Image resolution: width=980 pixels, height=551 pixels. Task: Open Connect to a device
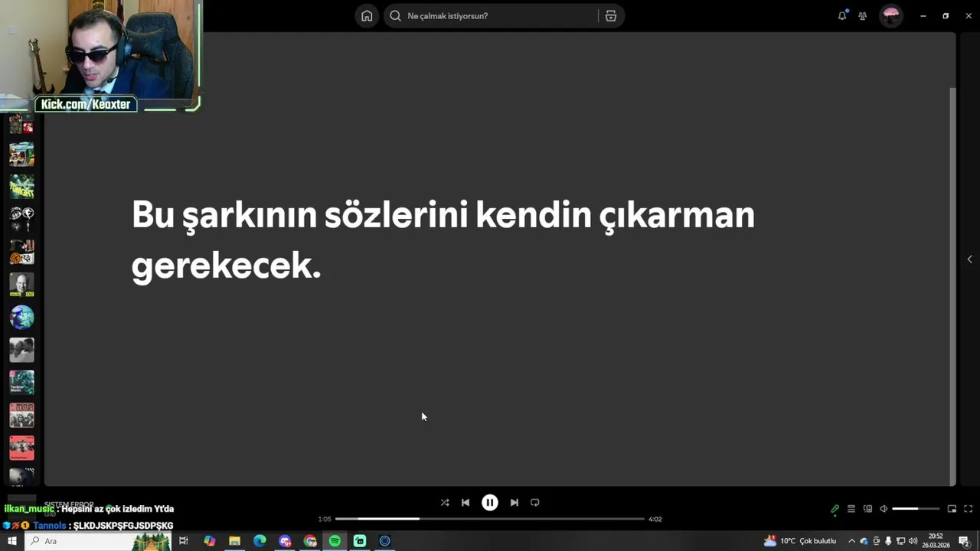pyautogui.click(x=867, y=509)
